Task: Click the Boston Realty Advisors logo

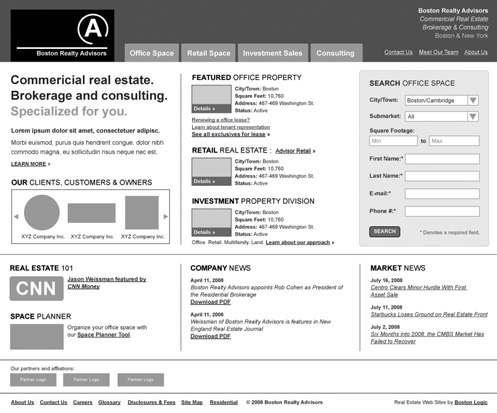Action: [x=62, y=35]
